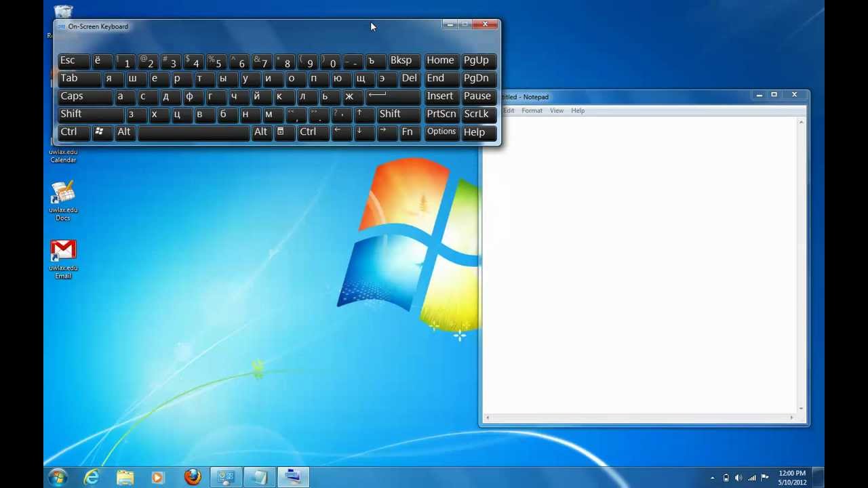Screen dimensions: 868x488
Task: Click Notepad vertical scrollbar down arrow
Action: 802,408
